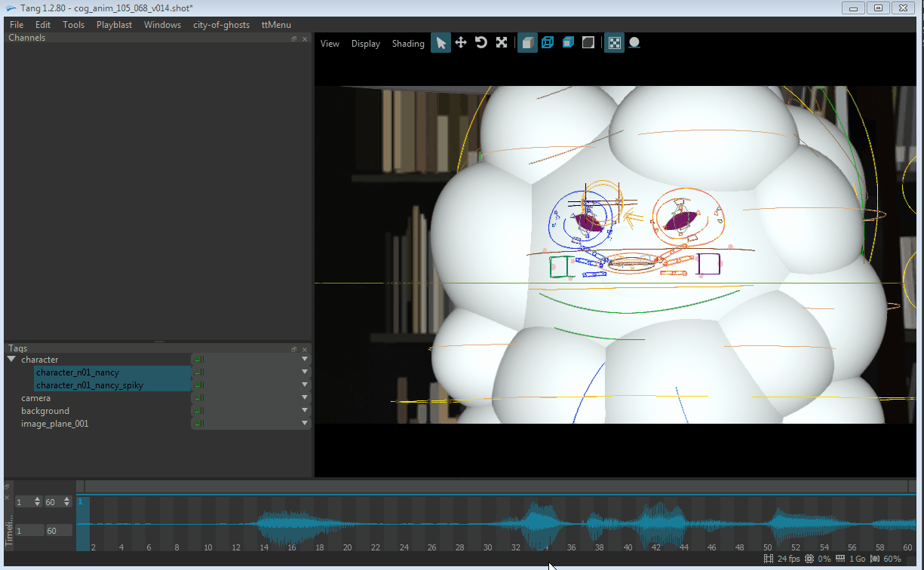This screenshot has width=924, height=570.
Task: Toggle the sphere ground shadow icon
Action: click(635, 43)
